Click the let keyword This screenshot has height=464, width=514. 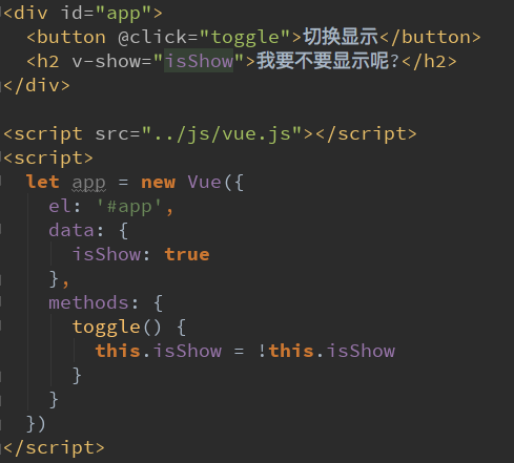coord(43,182)
